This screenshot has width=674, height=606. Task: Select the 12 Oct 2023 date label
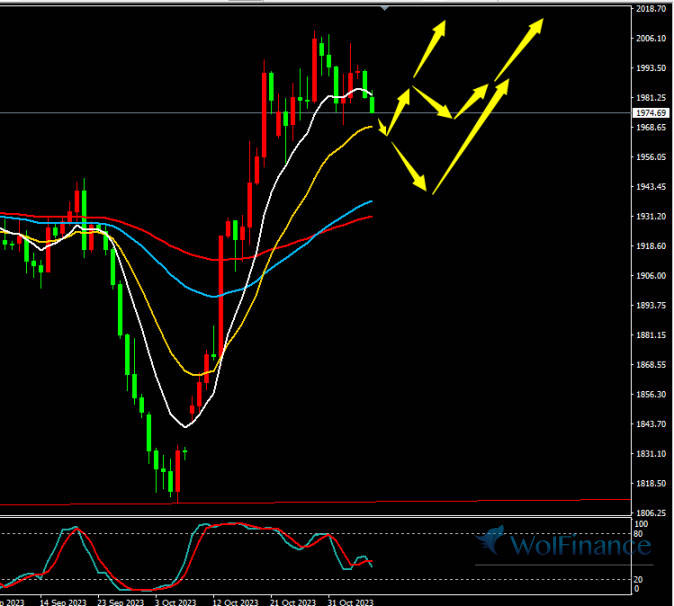(x=236, y=602)
